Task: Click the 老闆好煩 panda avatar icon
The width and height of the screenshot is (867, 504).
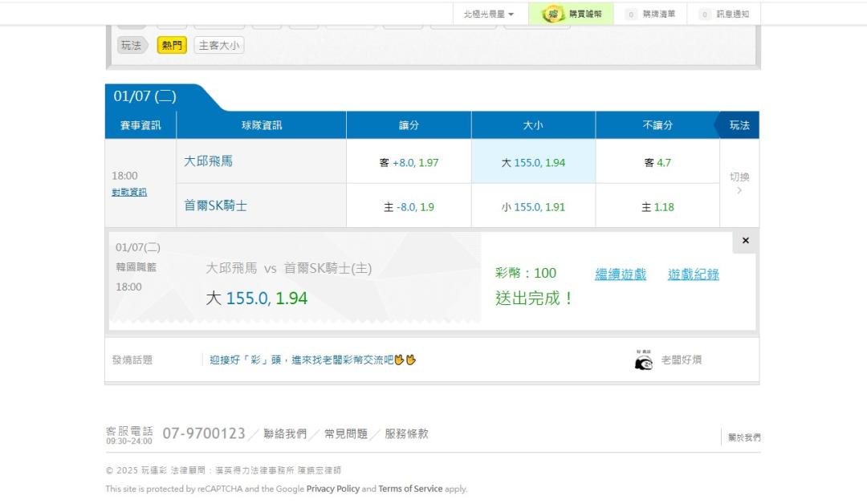Action: pos(644,360)
